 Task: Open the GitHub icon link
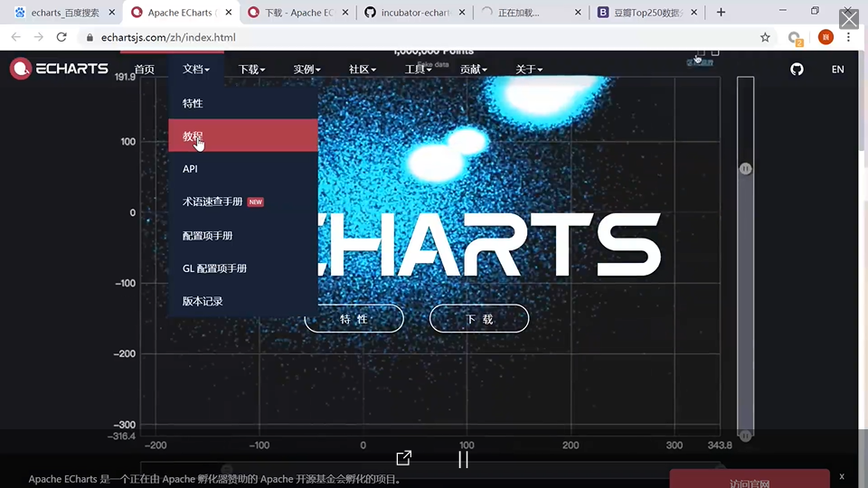coord(797,70)
